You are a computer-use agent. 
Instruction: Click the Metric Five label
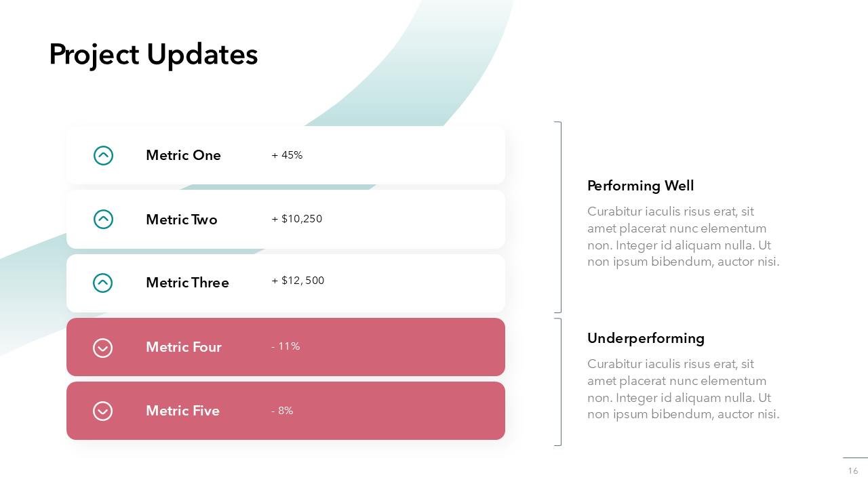(x=182, y=411)
